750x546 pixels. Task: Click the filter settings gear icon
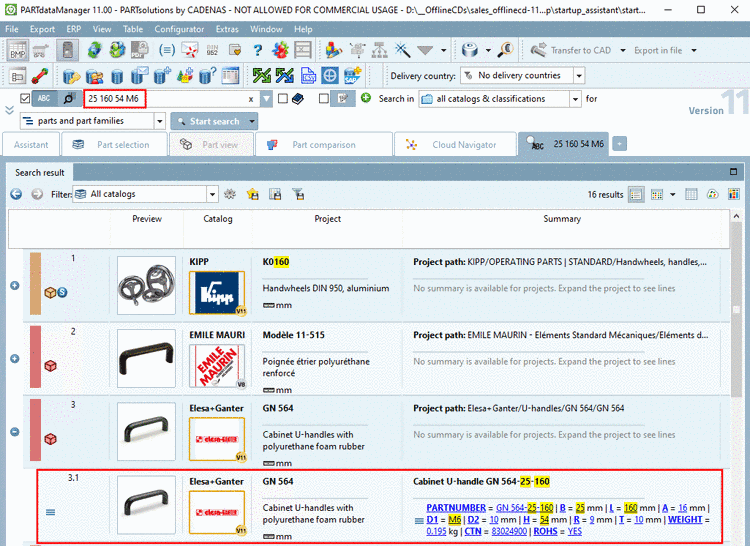[230, 194]
